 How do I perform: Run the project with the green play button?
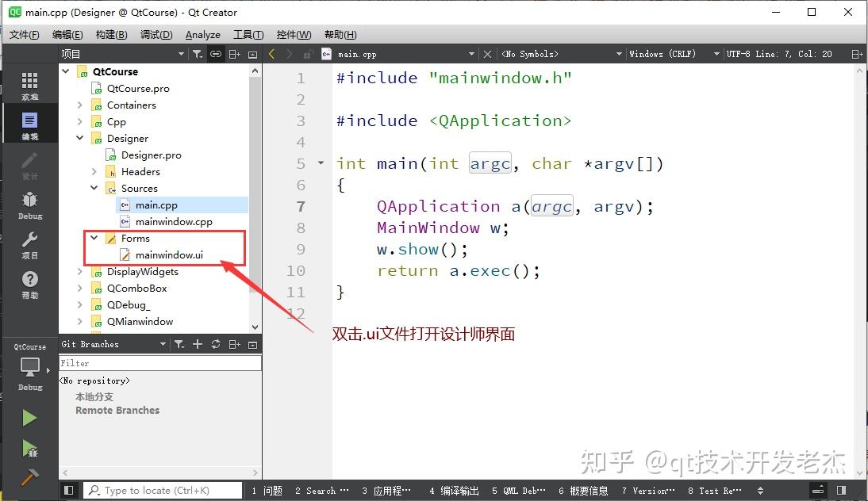click(29, 418)
